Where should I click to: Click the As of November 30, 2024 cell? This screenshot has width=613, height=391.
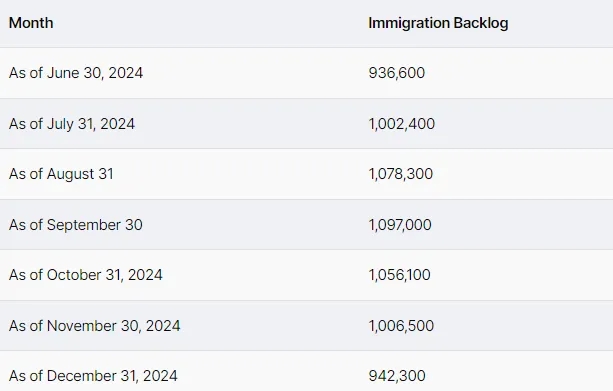[x=95, y=326]
